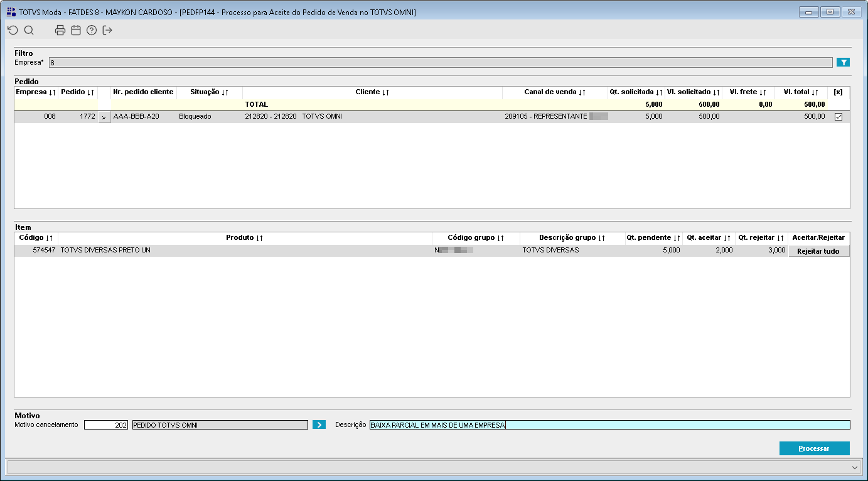Sort by Canal de venda header
868x481 pixels.
click(x=555, y=92)
